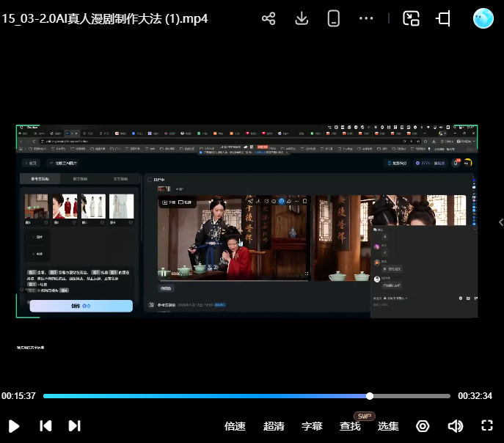Skip to the next video

[x=74, y=426]
